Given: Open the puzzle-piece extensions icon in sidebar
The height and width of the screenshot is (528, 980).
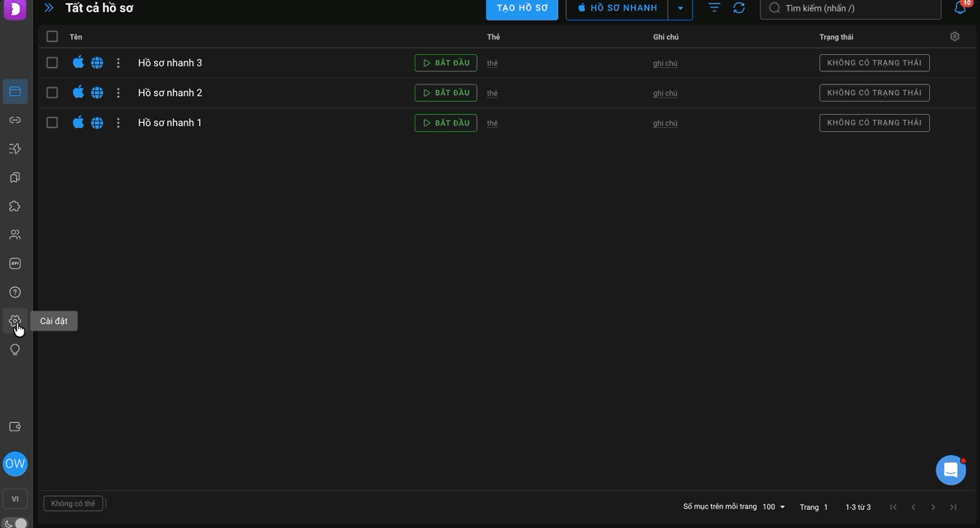Looking at the screenshot, I should coord(15,206).
